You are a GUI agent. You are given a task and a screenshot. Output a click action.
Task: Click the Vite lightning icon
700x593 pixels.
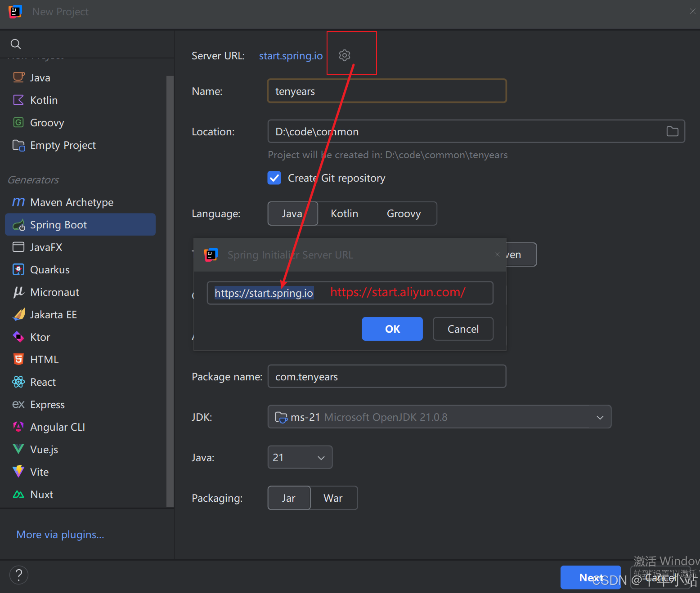[x=18, y=471]
